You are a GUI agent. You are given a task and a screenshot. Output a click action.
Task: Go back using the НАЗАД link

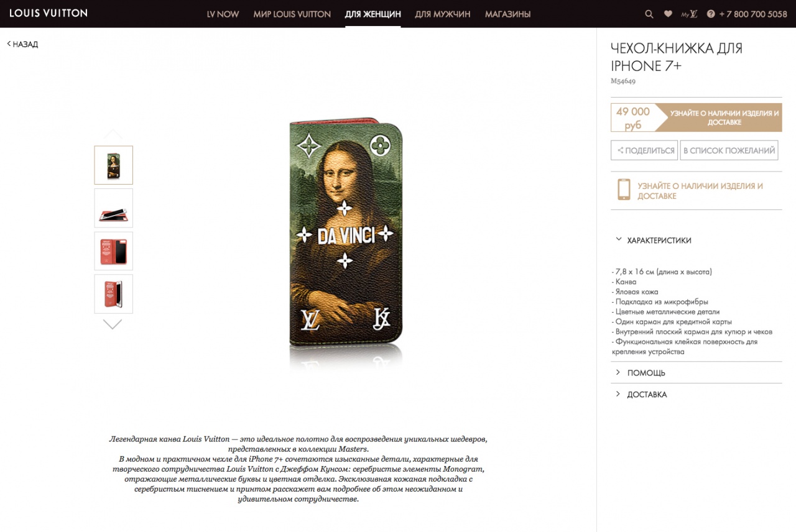tap(22, 44)
